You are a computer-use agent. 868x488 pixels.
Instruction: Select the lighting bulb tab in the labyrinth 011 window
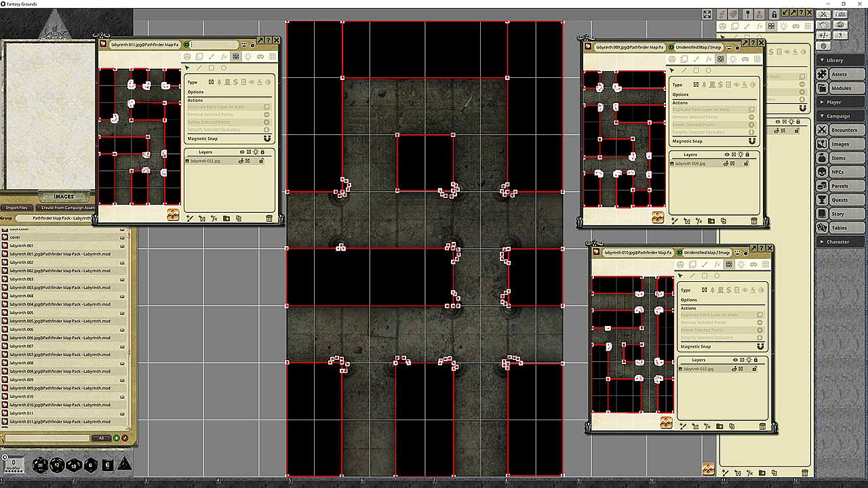[248, 57]
